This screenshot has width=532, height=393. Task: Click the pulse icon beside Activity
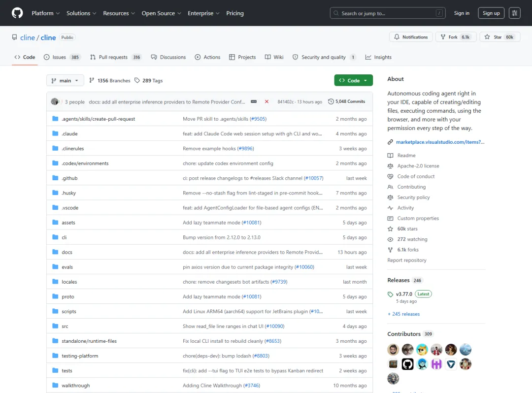tap(390, 208)
